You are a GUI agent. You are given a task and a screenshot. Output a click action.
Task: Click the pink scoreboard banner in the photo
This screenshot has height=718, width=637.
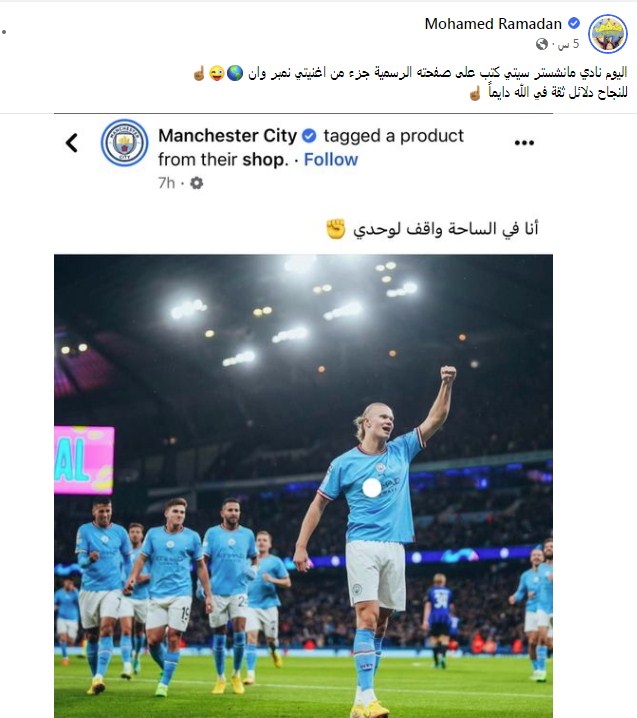(84, 460)
